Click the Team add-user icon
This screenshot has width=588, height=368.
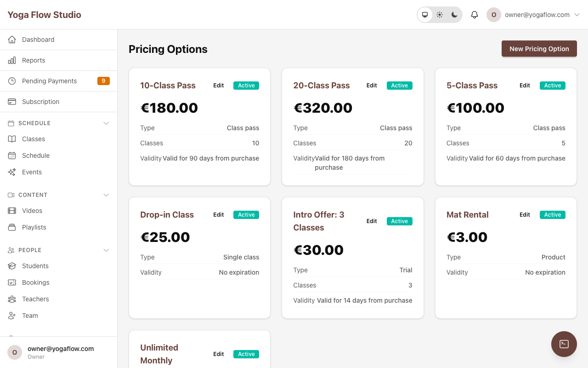coord(12,316)
